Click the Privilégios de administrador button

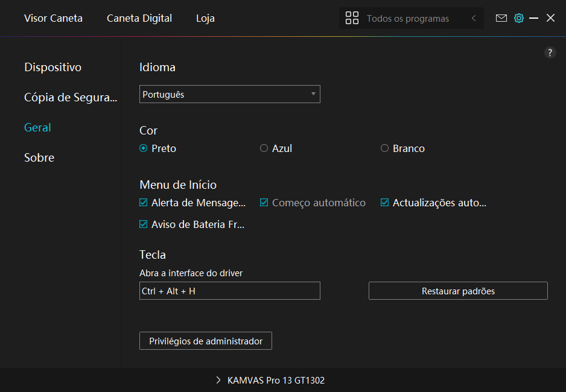205,341
